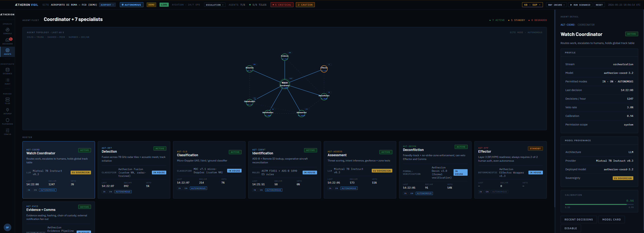Image resolution: width=644 pixels, height=233 pixels.
Task: Select the Effector agent roster card
Action: (510, 170)
